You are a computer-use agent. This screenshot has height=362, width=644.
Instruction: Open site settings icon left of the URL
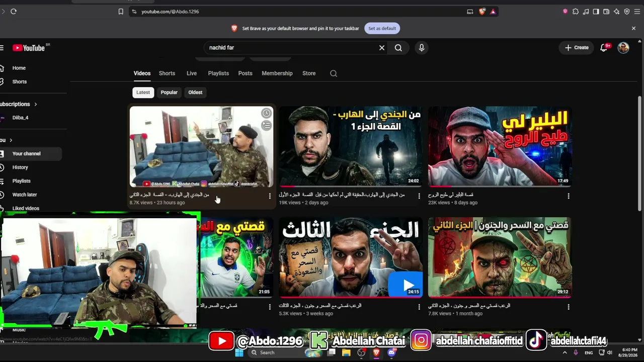(134, 12)
